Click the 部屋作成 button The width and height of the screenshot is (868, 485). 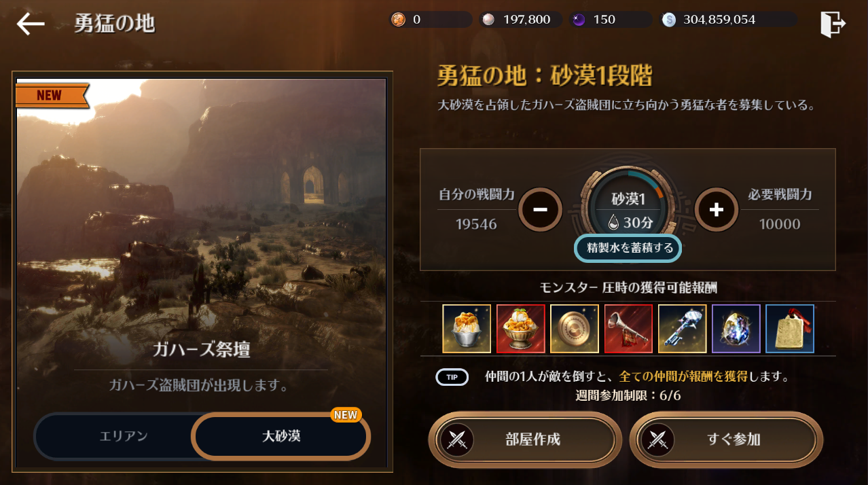525,439
